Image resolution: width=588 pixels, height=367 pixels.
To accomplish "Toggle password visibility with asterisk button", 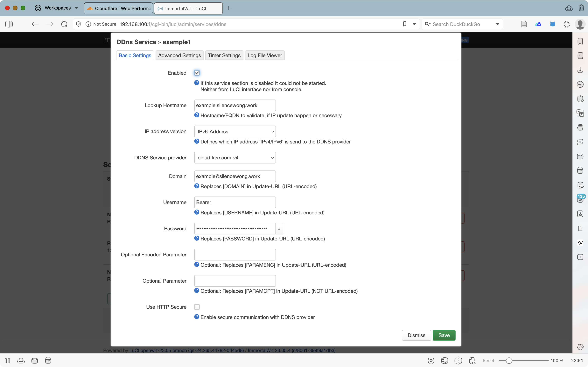I will pos(279,229).
